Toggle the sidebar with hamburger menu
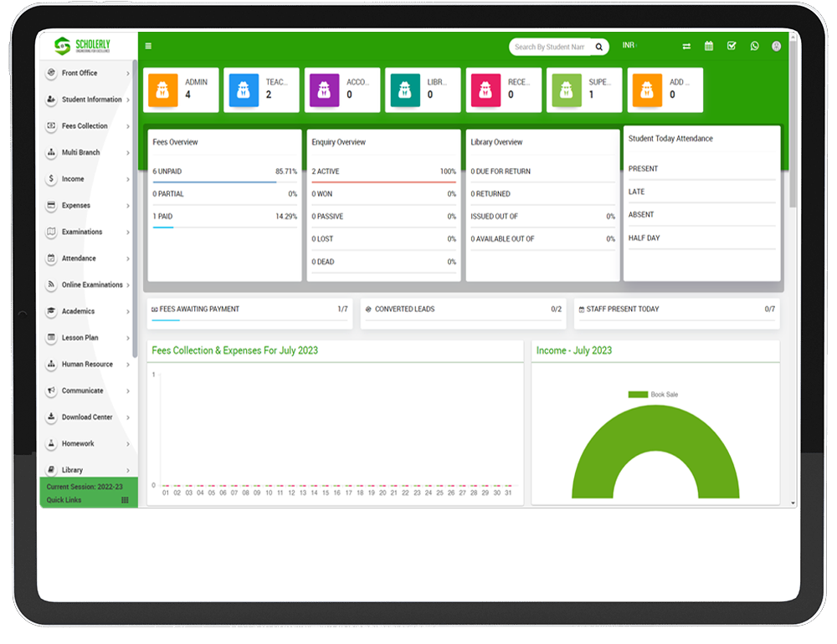This screenshot has height=644, width=837. 148,46
